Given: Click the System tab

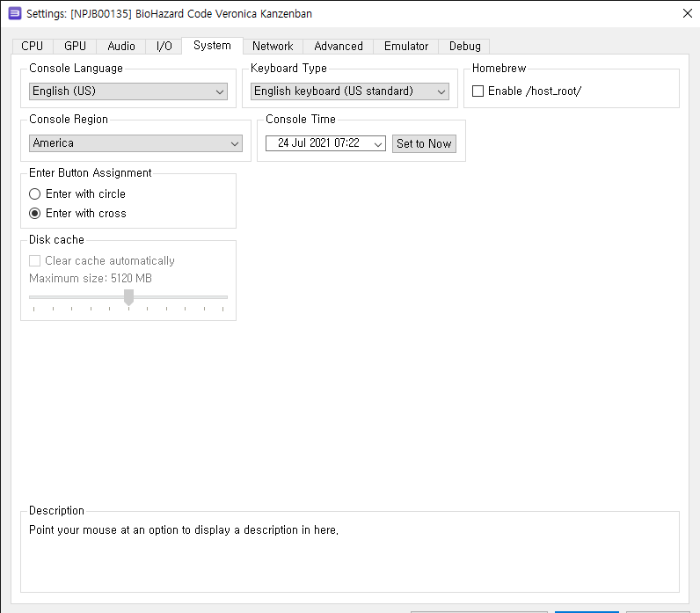Looking at the screenshot, I should 213,46.
